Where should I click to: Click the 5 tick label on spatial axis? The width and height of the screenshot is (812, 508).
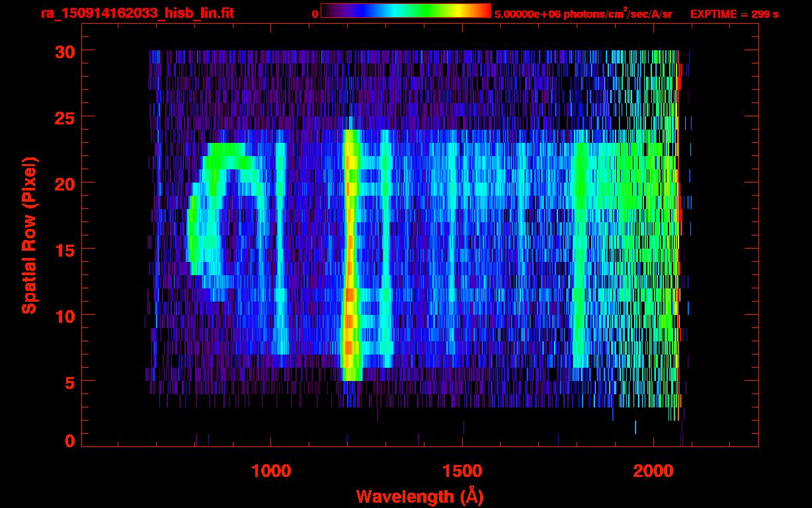(x=69, y=382)
